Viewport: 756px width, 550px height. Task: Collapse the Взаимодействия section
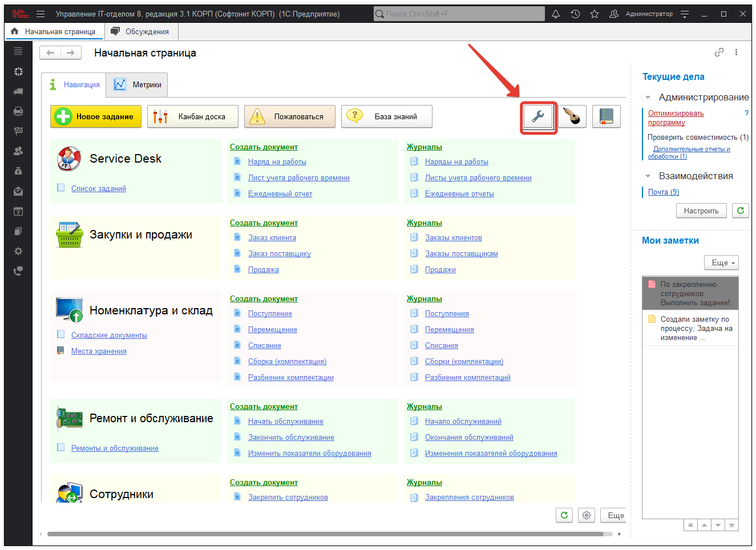648,176
